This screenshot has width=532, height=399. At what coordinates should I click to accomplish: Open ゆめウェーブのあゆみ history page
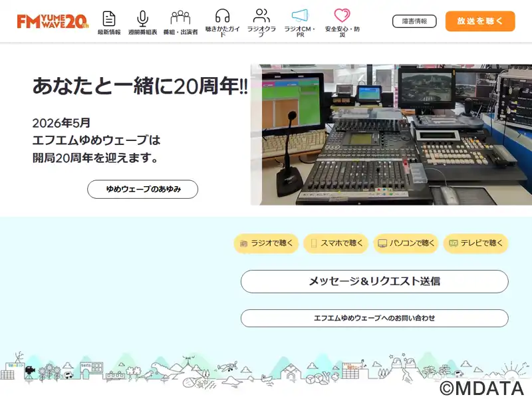(142, 190)
